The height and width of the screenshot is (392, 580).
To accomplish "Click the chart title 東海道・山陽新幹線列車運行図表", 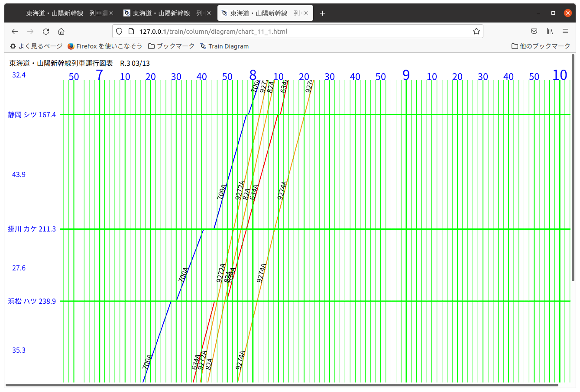I will point(61,63).
